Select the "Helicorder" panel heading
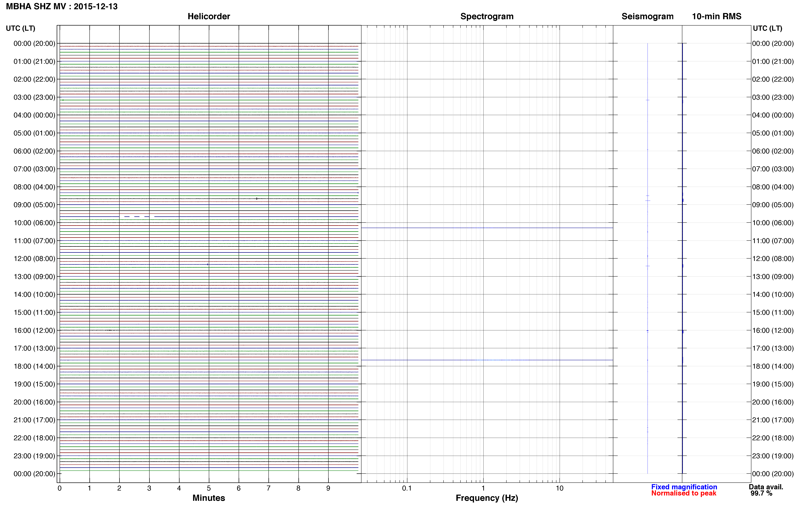The image size is (812, 508). tap(209, 16)
